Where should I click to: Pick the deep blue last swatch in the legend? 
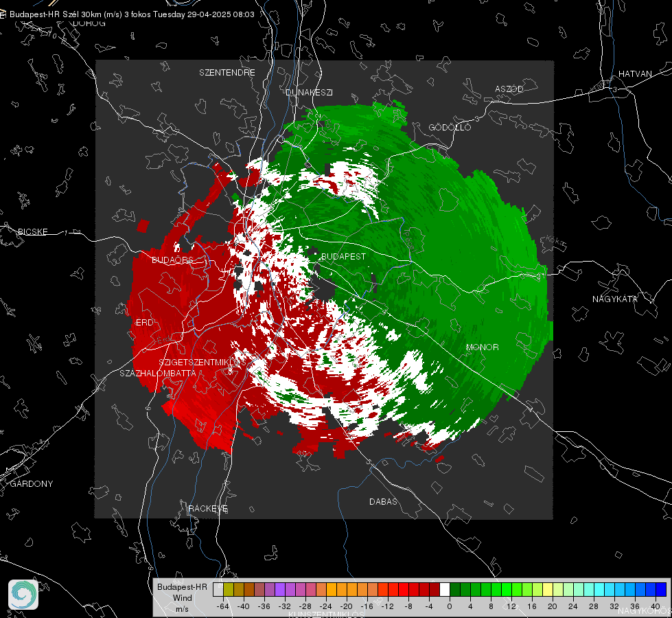[x=661, y=590]
